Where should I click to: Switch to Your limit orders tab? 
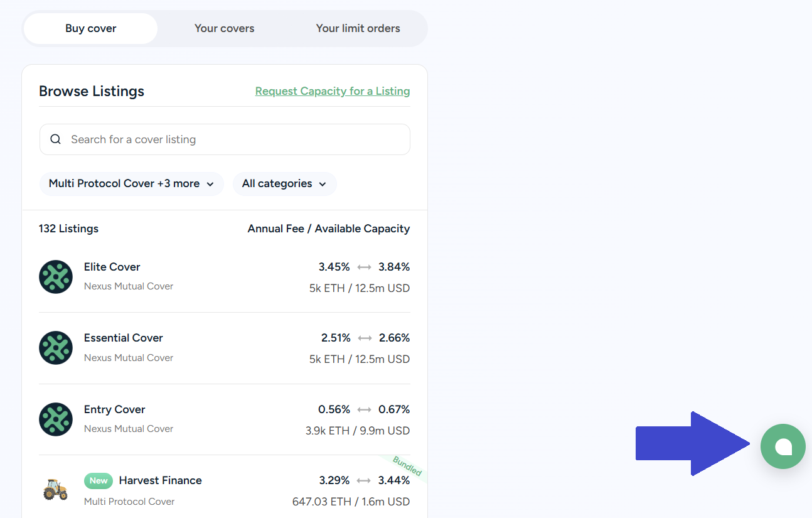(x=358, y=28)
